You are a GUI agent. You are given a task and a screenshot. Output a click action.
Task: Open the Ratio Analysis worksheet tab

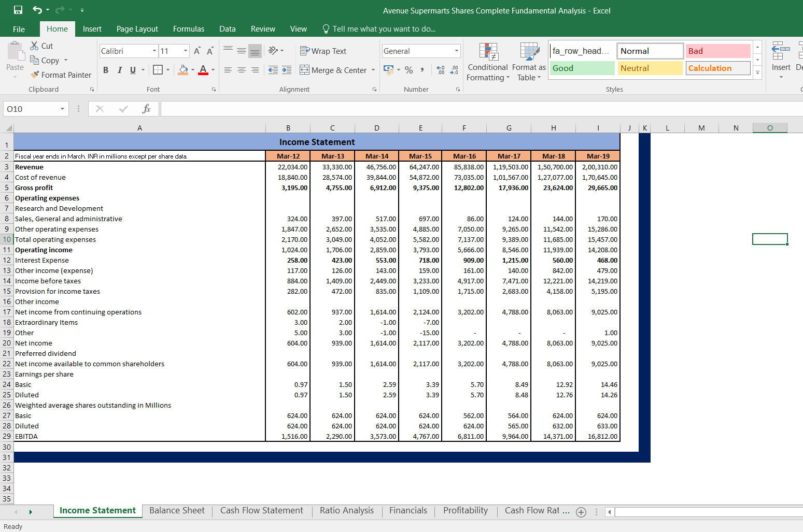point(347,511)
